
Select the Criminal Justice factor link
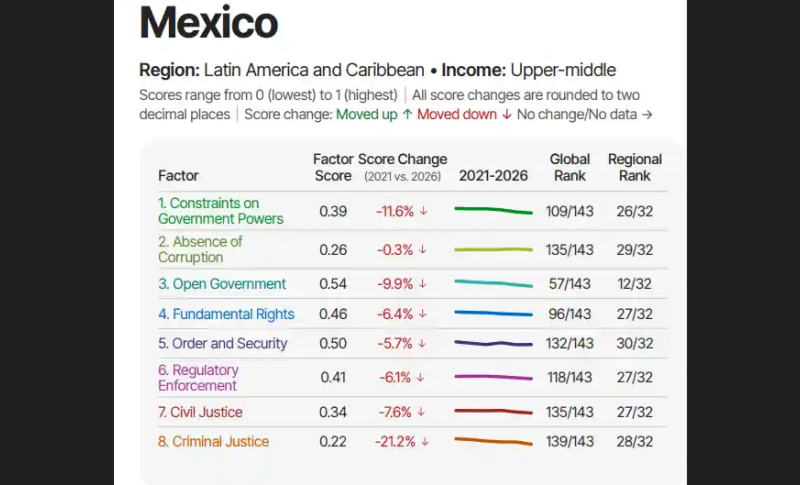pyautogui.click(x=213, y=441)
